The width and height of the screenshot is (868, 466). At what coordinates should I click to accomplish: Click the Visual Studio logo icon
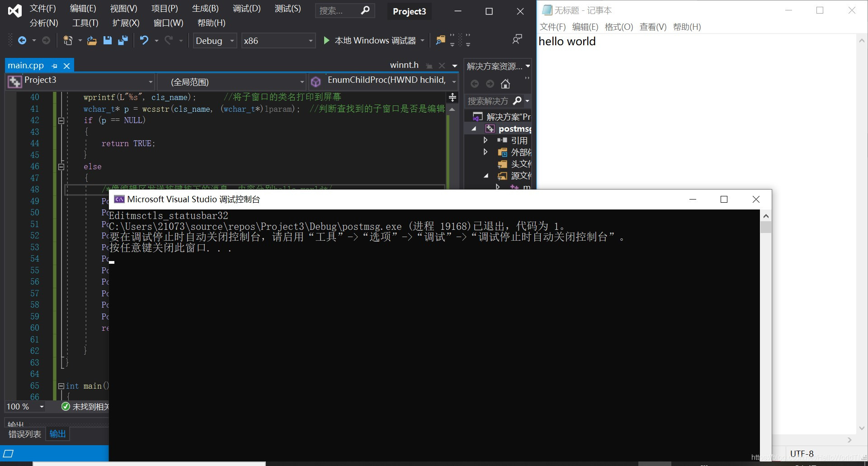coord(15,11)
